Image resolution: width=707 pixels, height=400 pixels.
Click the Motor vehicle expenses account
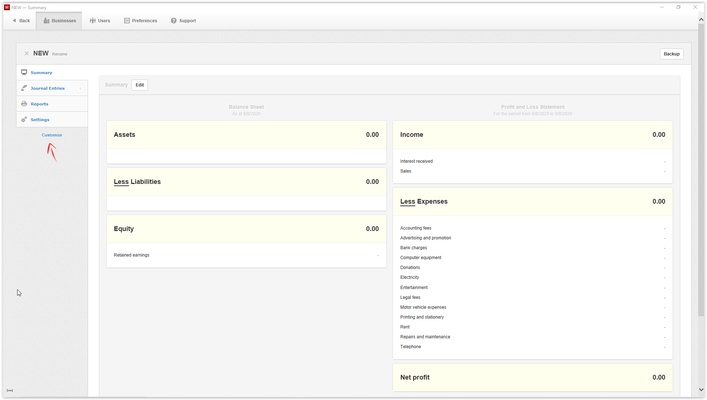[423, 307]
